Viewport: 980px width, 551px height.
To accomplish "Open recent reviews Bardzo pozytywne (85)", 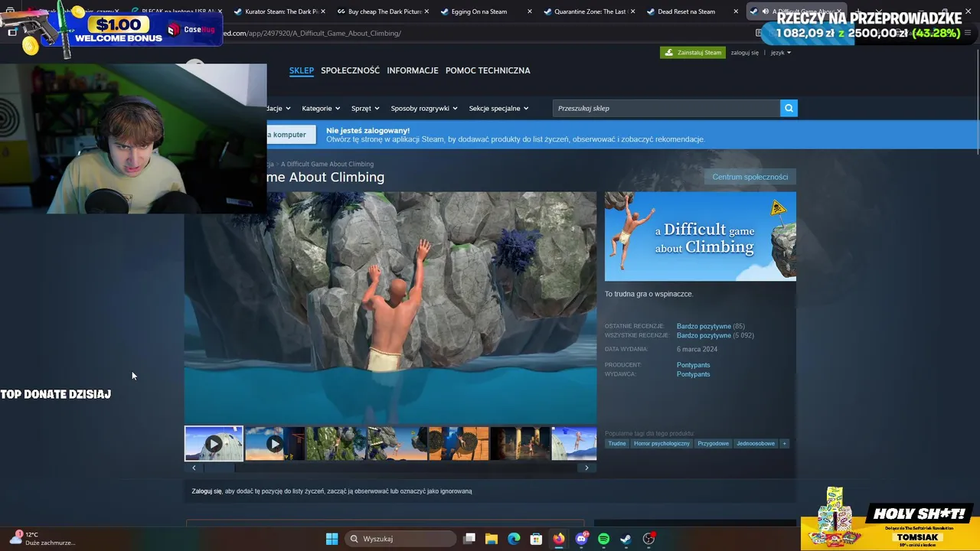I will click(710, 326).
